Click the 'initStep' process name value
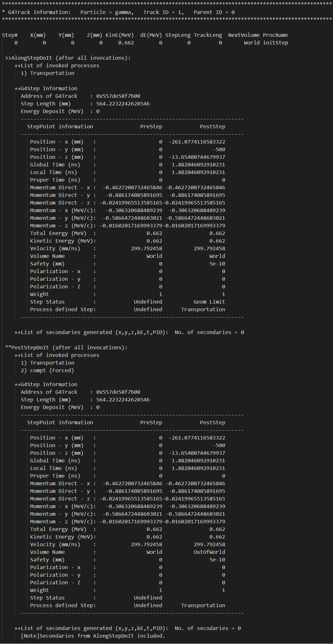The height and width of the screenshot is (644, 333). click(x=275, y=43)
